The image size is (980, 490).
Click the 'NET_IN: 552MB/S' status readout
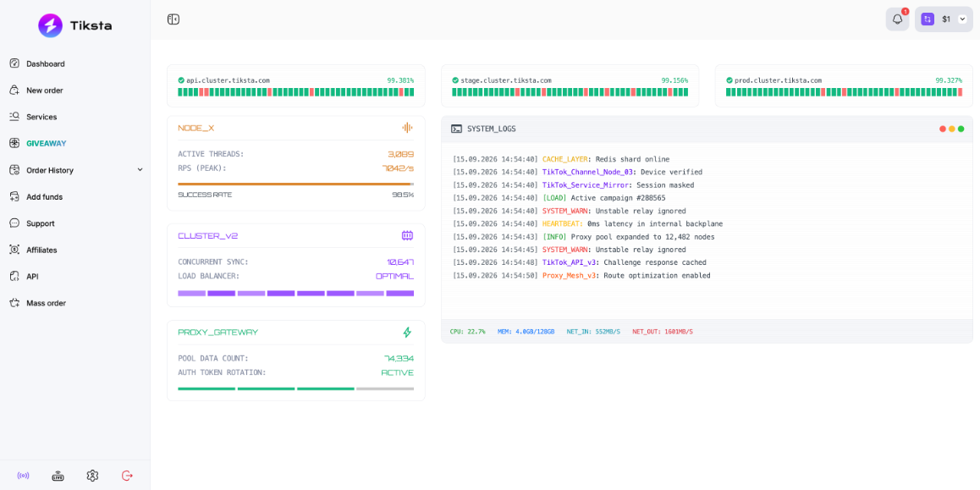[x=593, y=331]
